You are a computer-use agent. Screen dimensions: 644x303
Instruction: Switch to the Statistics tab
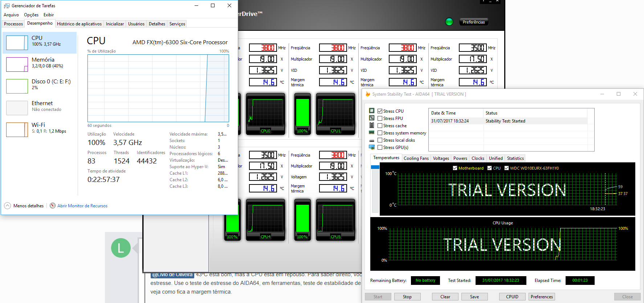tap(515, 158)
